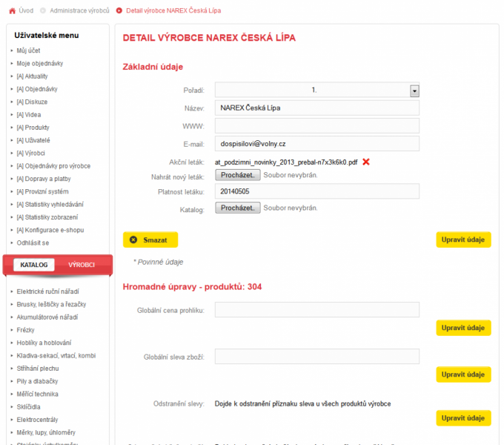Open Kladiva-sekací, vrtací, kombi category
This screenshot has height=445, width=504.
pos(56,356)
